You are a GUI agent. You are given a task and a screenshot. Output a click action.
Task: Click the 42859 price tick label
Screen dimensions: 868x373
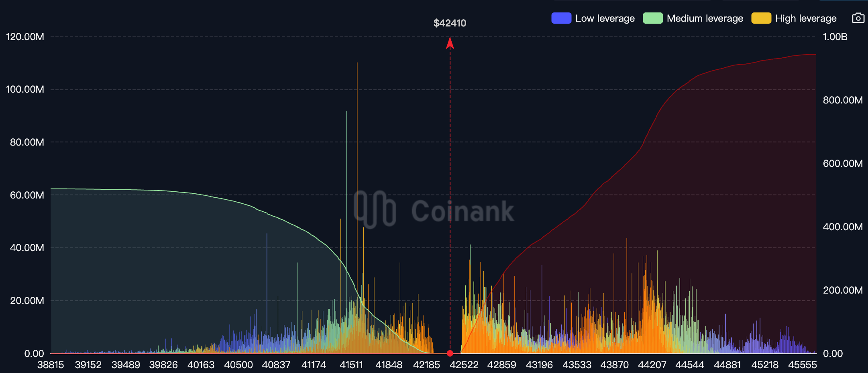pyautogui.click(x=502, y=365)
